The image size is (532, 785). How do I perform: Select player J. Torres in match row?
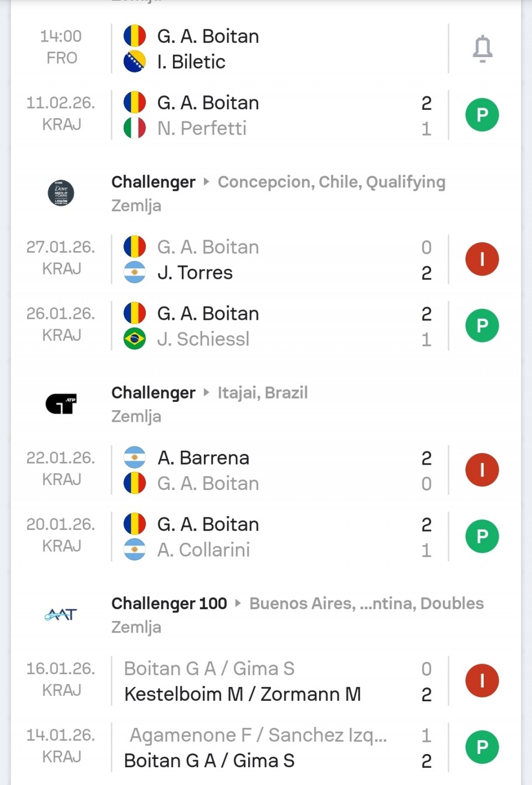tap(195, 273)
